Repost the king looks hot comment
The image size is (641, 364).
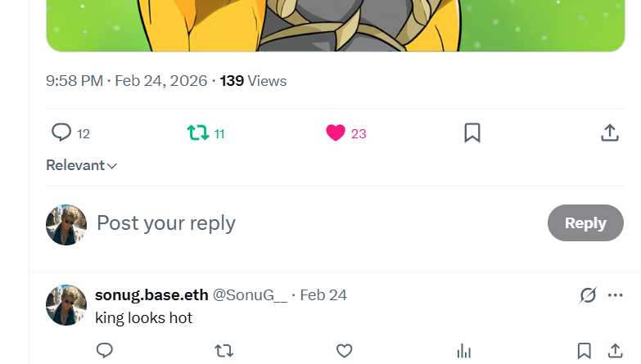pyautogui.click(x=224, y=351)
